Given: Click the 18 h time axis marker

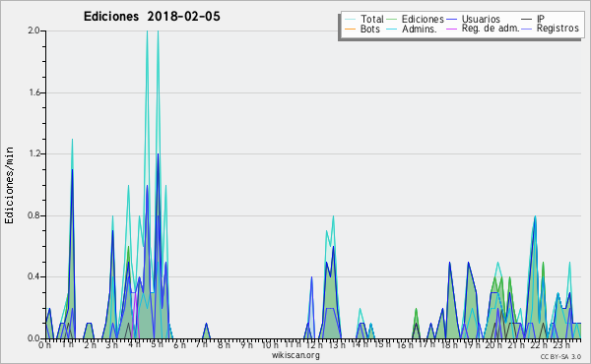Looking at the screenshot, I should pos(448,345).
